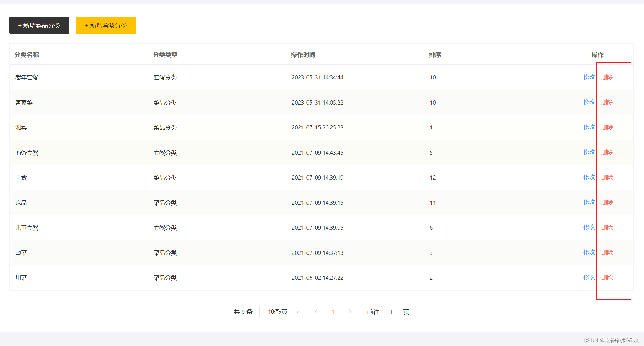The image size is (644, 346).
Task: Click the 分类名称 column header
Action: point(27,55)
